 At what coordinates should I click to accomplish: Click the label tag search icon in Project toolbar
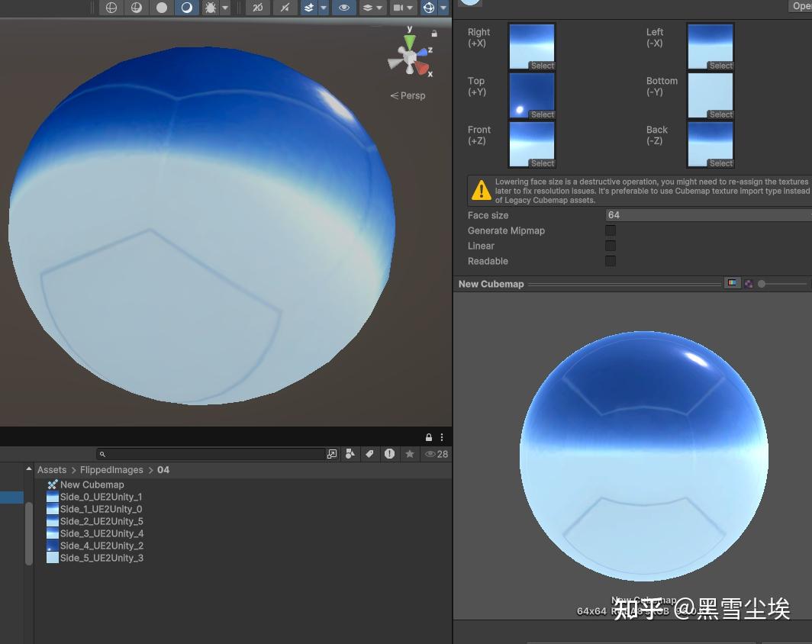tap(370, 454)
